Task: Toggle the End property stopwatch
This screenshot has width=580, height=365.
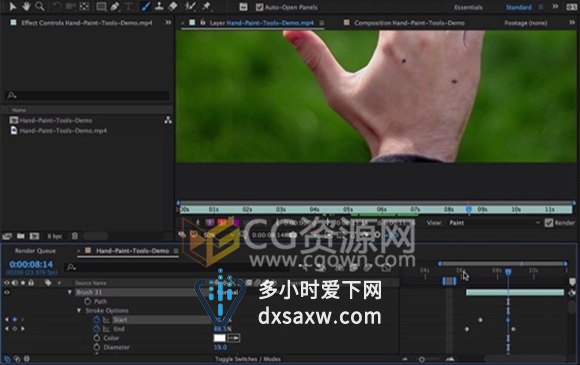Action: [97, 328]
